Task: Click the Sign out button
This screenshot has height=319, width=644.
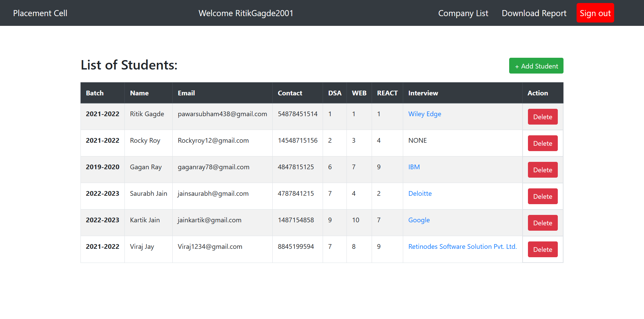Action: click(595, 13)
